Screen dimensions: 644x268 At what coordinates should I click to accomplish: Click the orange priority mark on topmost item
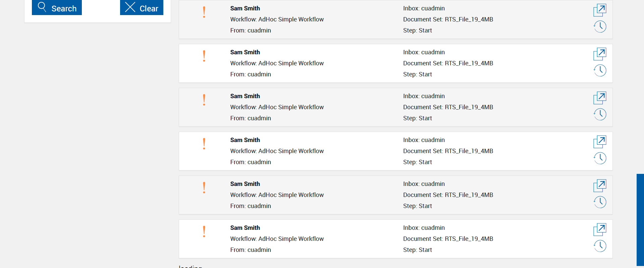point(204,12)
